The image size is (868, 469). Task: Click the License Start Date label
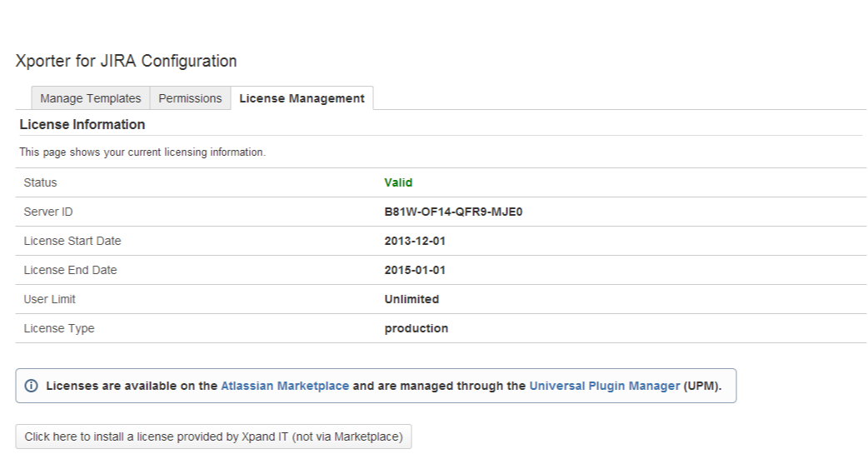[72, 241]
